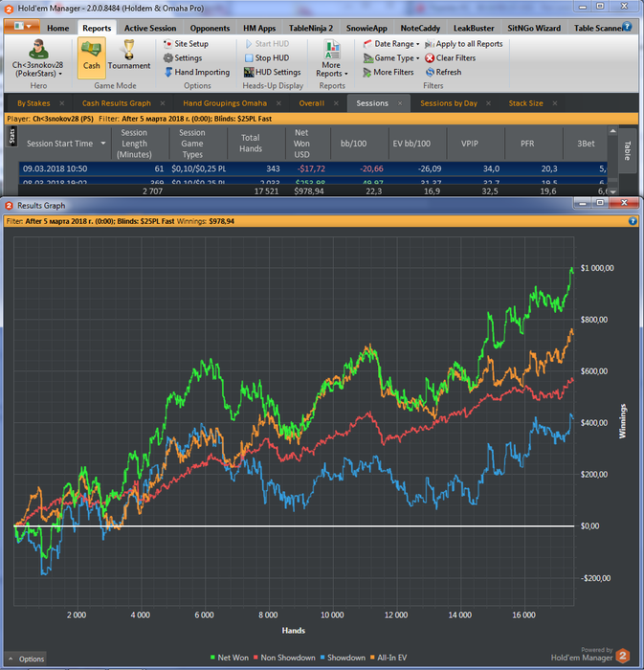
Task: Select the Cash game mode icon
Action: click(x=92, y=57)
